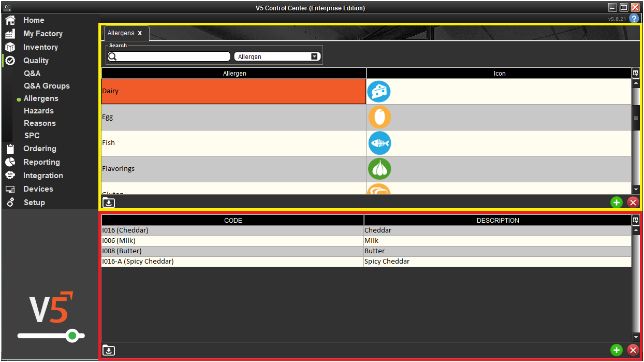The height and width of the screenshot is (362, 644).
Task: Delete the selected allergen with the red X button
Action: (x=633, y=202)
